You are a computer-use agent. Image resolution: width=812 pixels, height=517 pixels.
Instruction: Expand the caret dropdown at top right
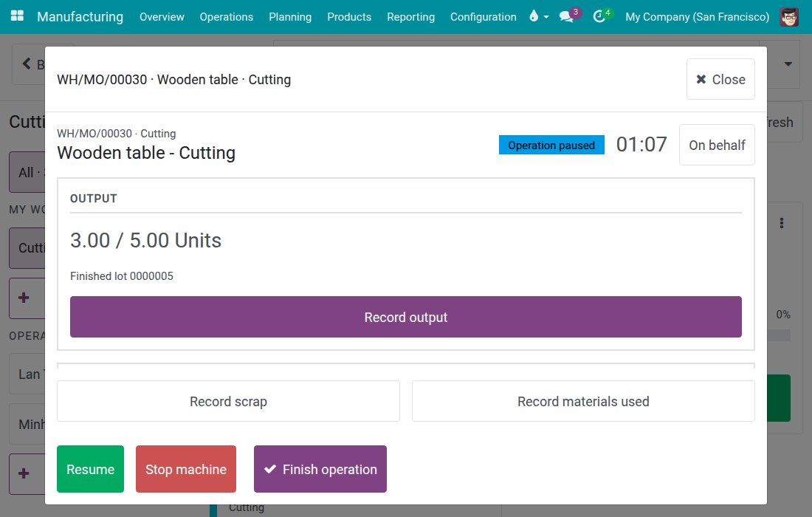pyautogui.click(x=788, y=64)
